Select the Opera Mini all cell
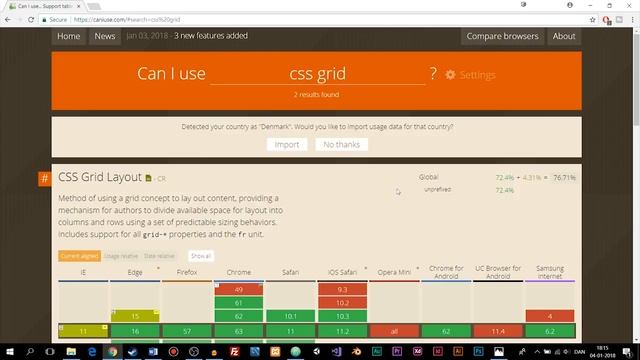Screen dimensions: 640x360 pyautogui.click(x=394, y=331)
